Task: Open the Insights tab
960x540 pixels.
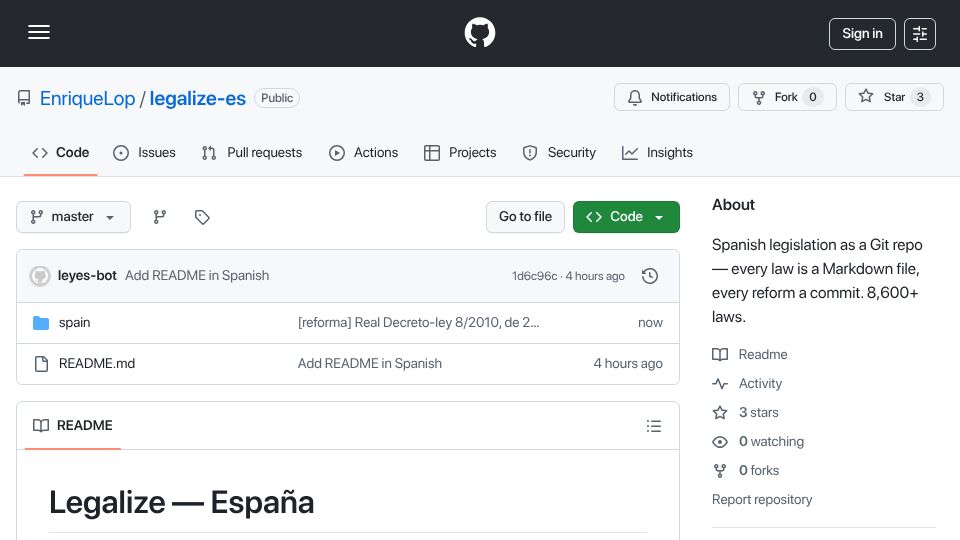Action: 657,152
